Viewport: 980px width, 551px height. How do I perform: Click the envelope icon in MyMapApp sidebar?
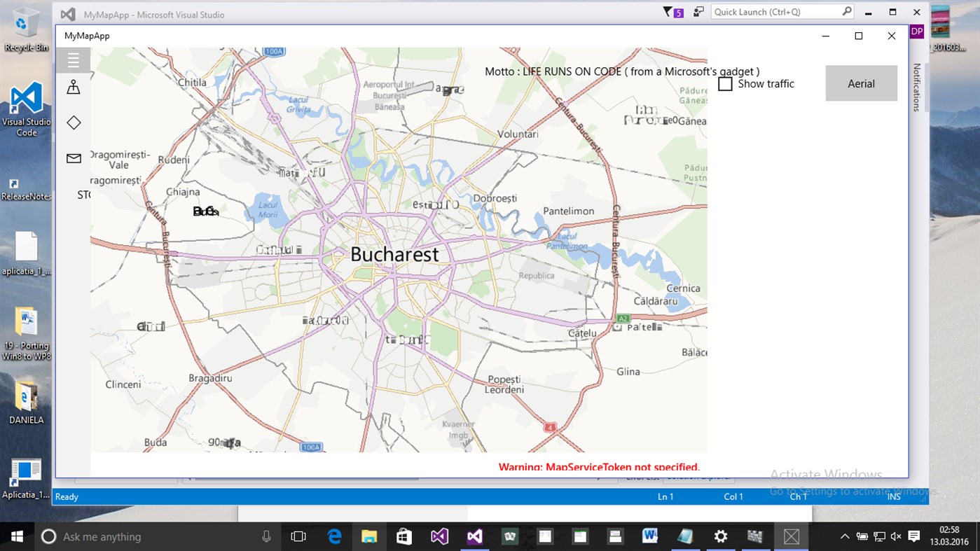tap(73, 158)
